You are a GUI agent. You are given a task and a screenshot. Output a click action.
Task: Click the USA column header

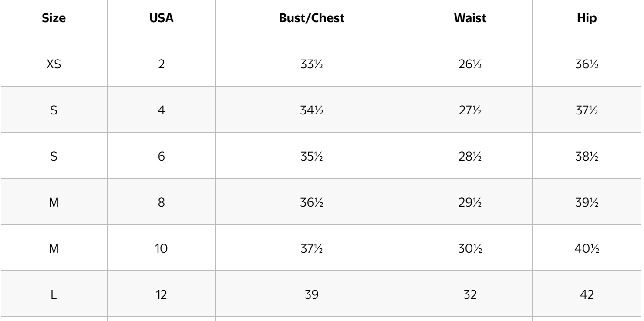(x=162, y=20)
